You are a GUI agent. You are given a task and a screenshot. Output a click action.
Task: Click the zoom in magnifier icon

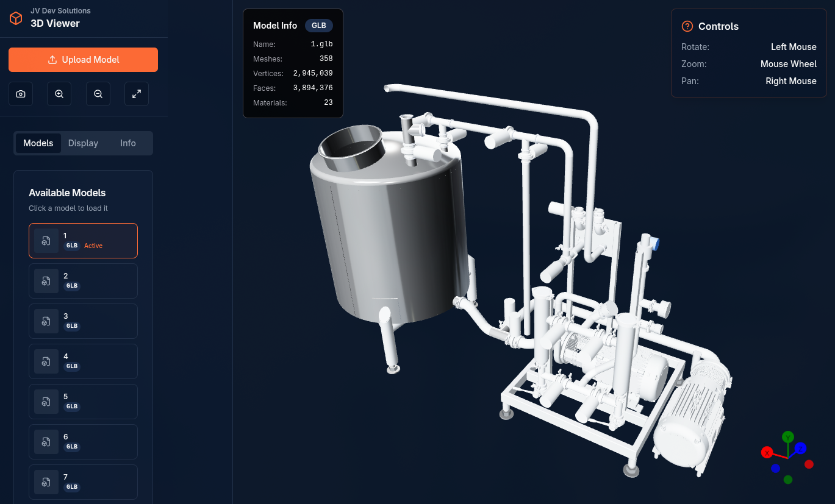59,94
